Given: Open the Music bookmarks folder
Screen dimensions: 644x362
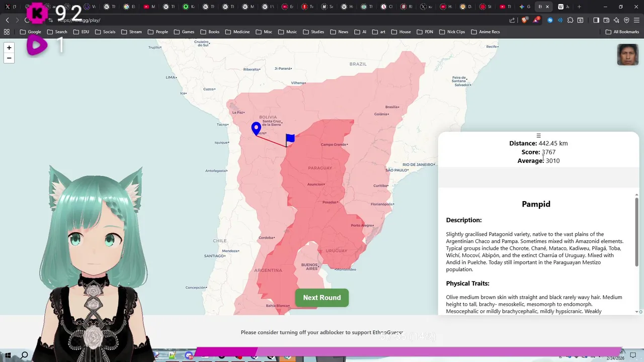Looking at the screenshot, I should click(287, 32).
